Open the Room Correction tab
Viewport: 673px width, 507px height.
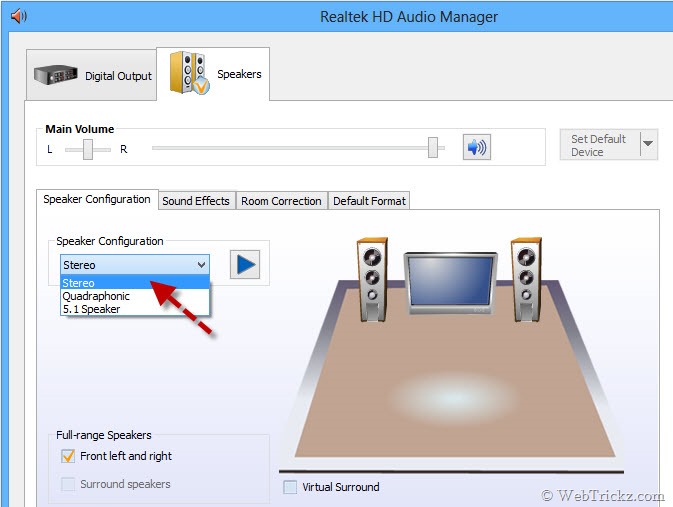click(281, 201)
